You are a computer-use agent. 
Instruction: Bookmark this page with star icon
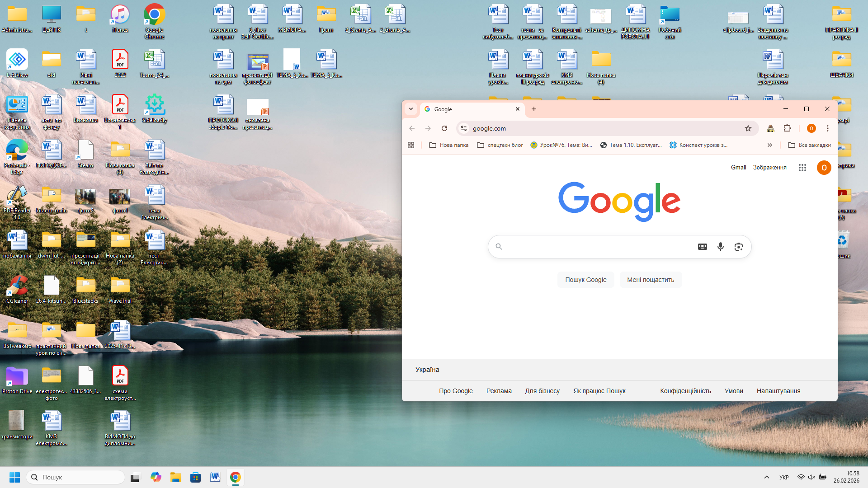click(x=748, y=128)
